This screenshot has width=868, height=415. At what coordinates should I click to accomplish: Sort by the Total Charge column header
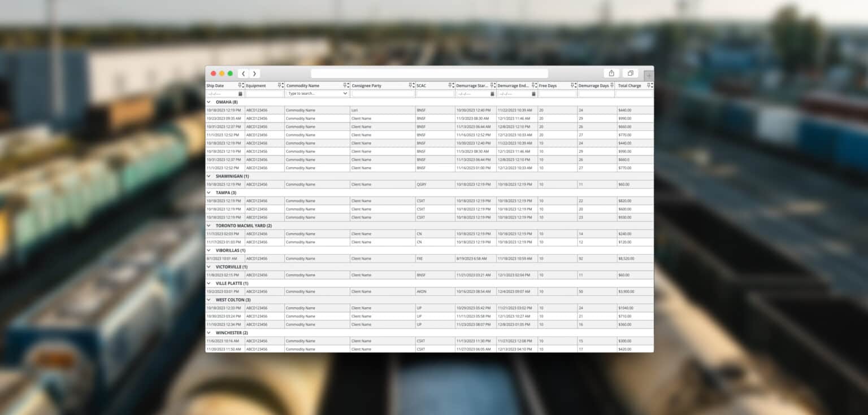tap(630, 86)
